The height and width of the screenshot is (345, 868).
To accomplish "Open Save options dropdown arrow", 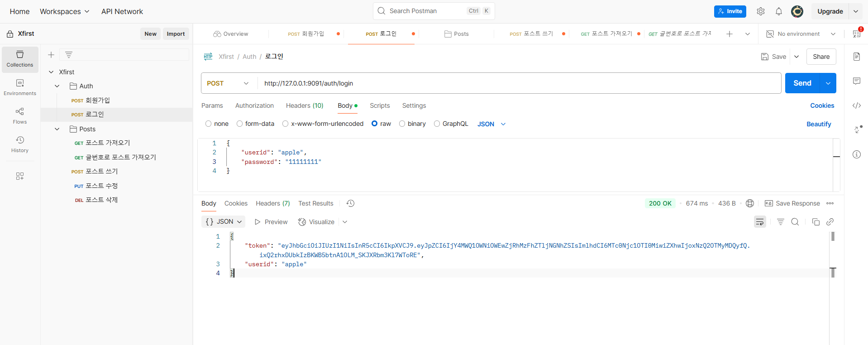I will click(796, 57).
